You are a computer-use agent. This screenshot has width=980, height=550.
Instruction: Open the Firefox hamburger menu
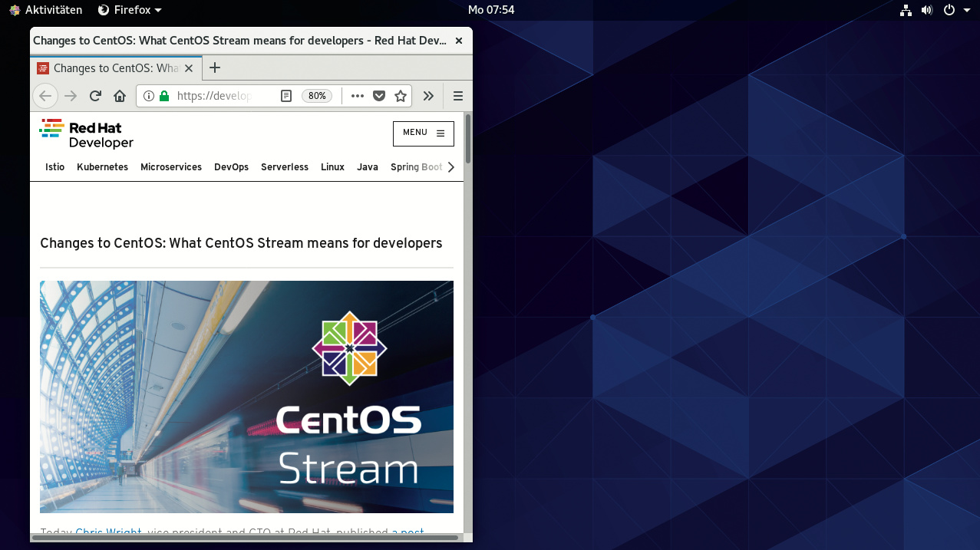[458, 96]
